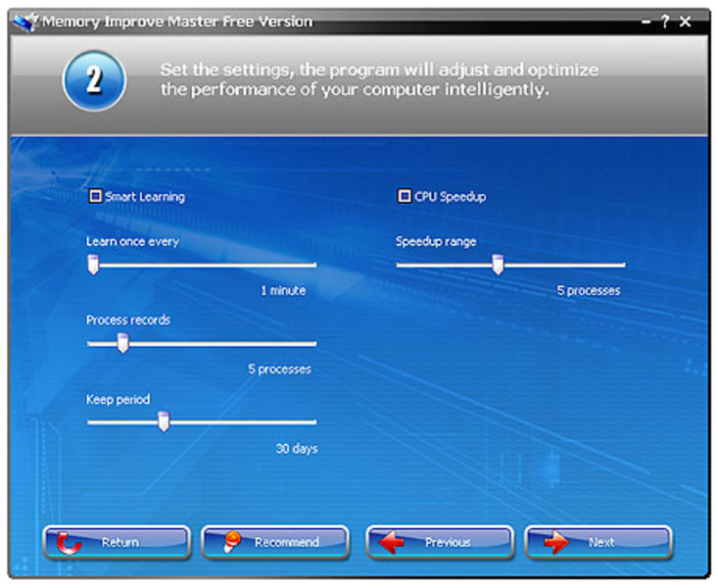Click the Return button
Image resolution: width=718 pixels, height=588 pixels.
tap(117, 543)
